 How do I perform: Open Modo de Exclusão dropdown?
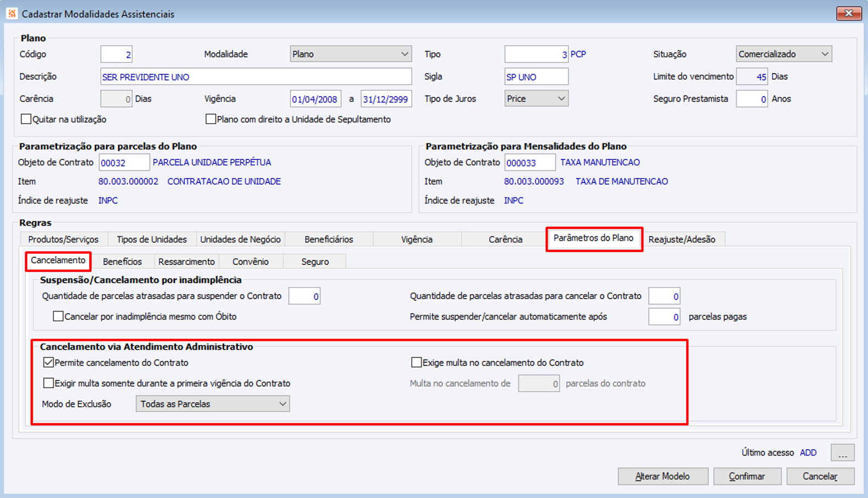(x=213, y=403)
